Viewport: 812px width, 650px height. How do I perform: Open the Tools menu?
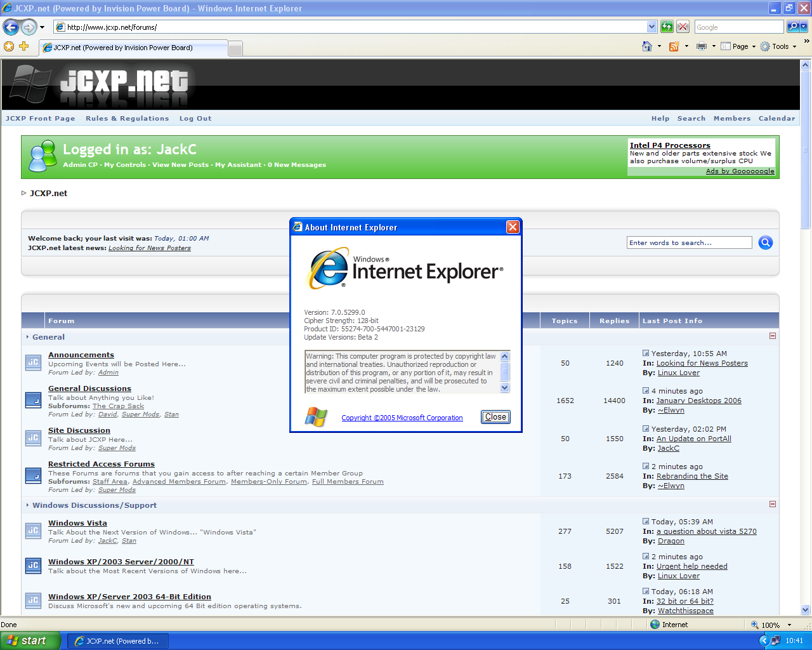point(778,46)
